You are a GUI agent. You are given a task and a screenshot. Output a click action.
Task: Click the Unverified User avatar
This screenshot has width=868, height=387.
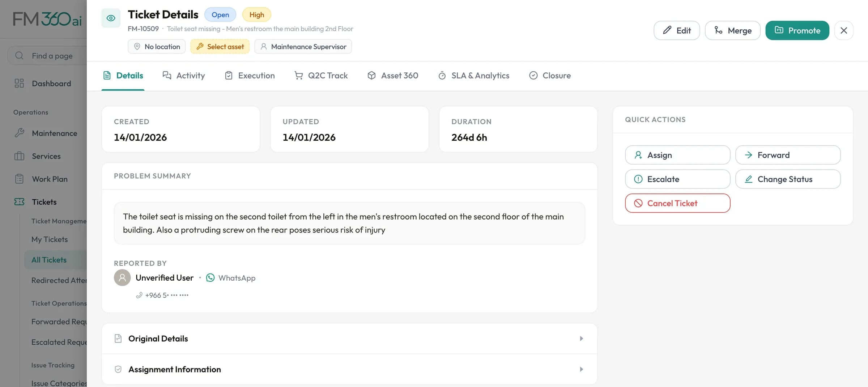point(122,278)
